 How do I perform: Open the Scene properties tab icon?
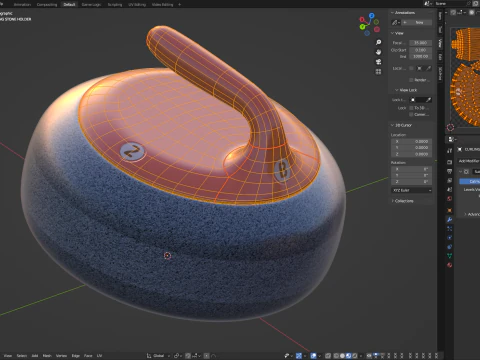[x=449, y=189]
